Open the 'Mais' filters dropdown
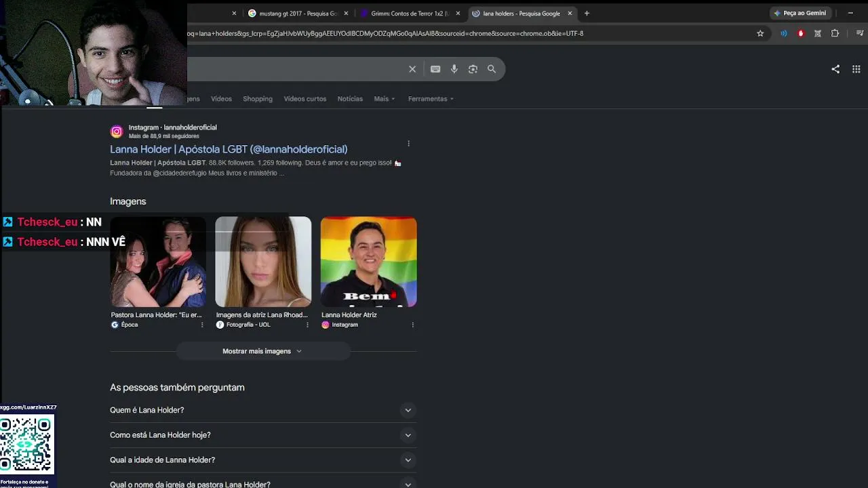Screen dimensions: 868x488 click(384, 99)
